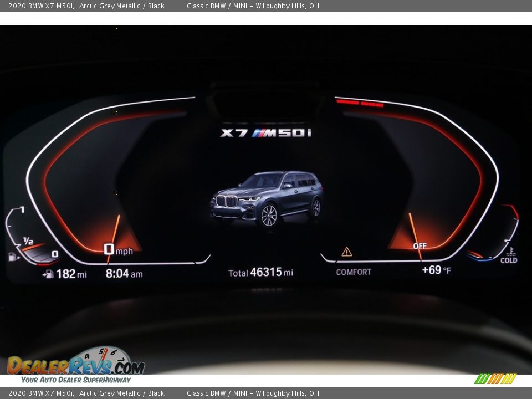Tap the range fuel pump icon beside 182 mi
This screenshot has width=532, height=399.
pos(49,274)
